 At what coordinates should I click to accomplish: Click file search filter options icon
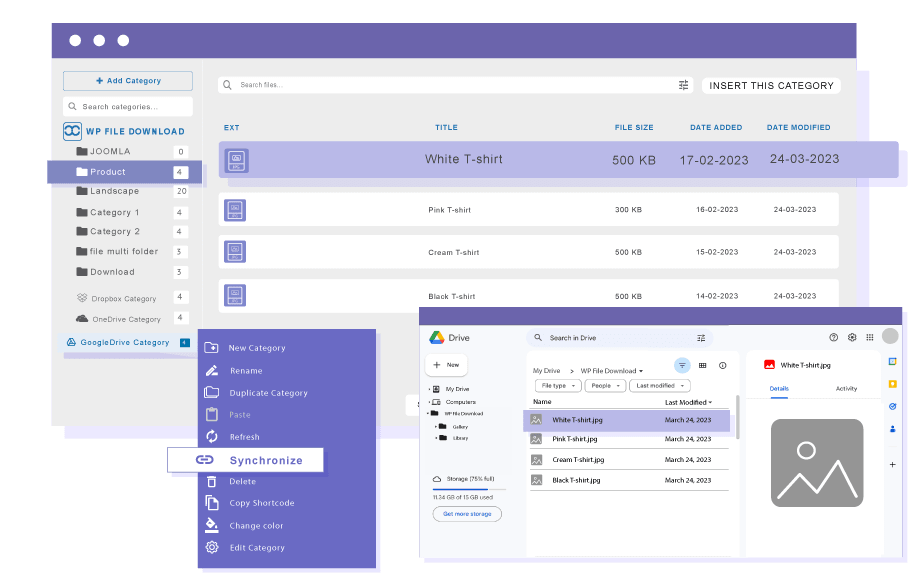coord(684,86)
